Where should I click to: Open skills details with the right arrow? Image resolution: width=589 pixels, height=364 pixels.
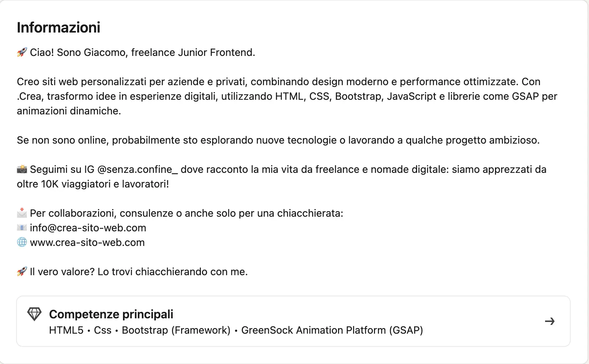549,321
